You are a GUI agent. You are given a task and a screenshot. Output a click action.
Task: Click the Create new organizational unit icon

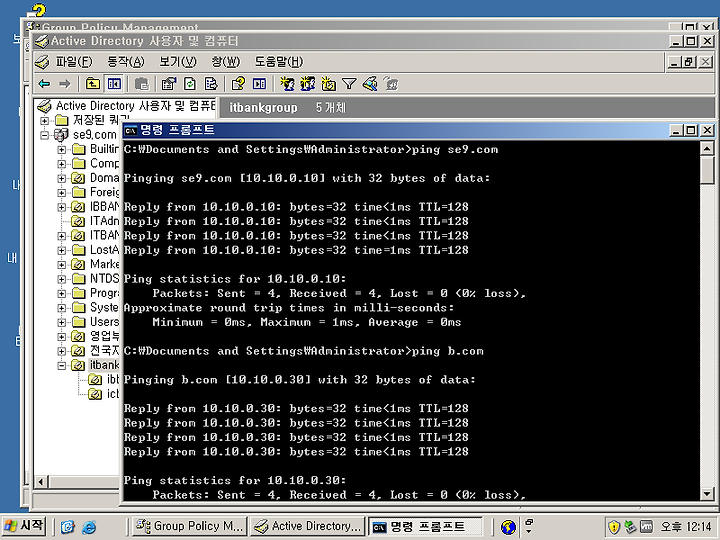click(328, 84)
